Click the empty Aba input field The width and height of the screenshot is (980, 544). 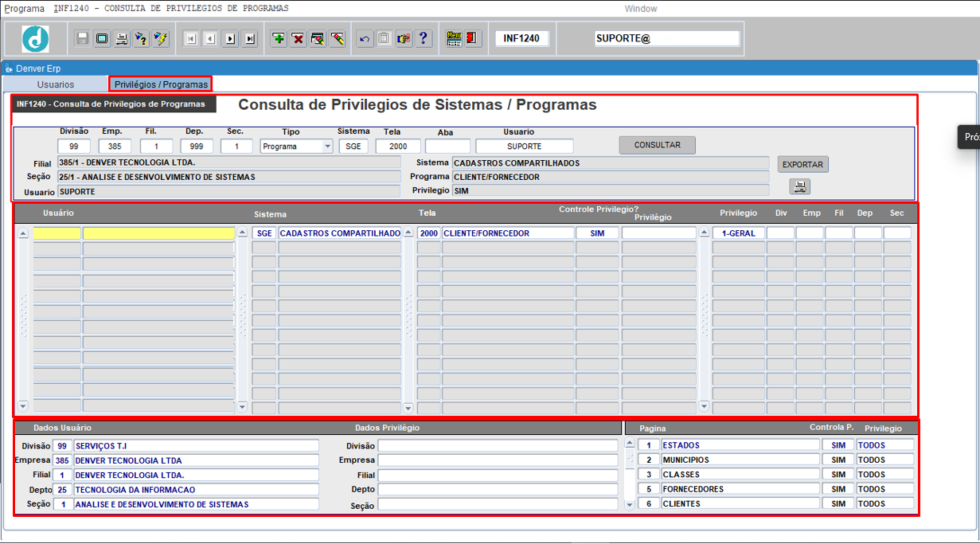click(x=447, y=147)
